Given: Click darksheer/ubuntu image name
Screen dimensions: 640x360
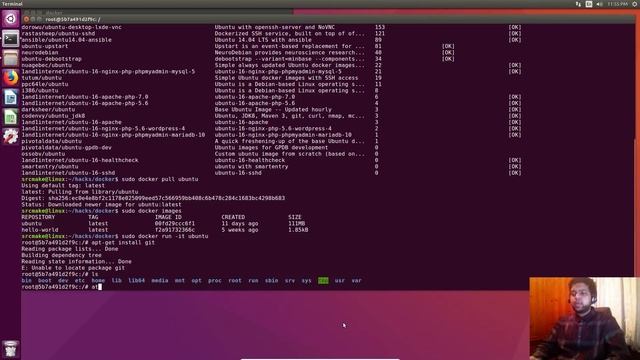Looking at the screenshot, I should [x=48, y=109].
